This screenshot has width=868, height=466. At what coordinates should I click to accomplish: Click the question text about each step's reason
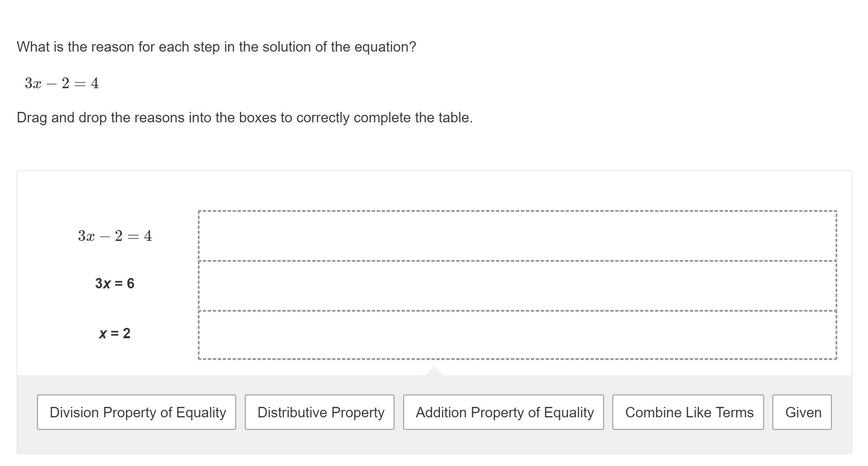(x=216, y=47)
